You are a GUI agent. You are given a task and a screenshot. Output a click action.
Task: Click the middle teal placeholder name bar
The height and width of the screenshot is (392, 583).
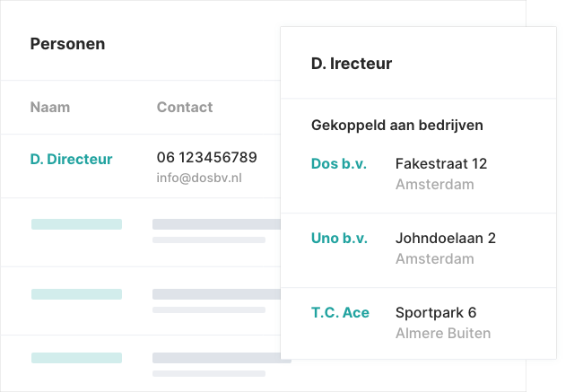pyautogui.click(x=76, y=294)
